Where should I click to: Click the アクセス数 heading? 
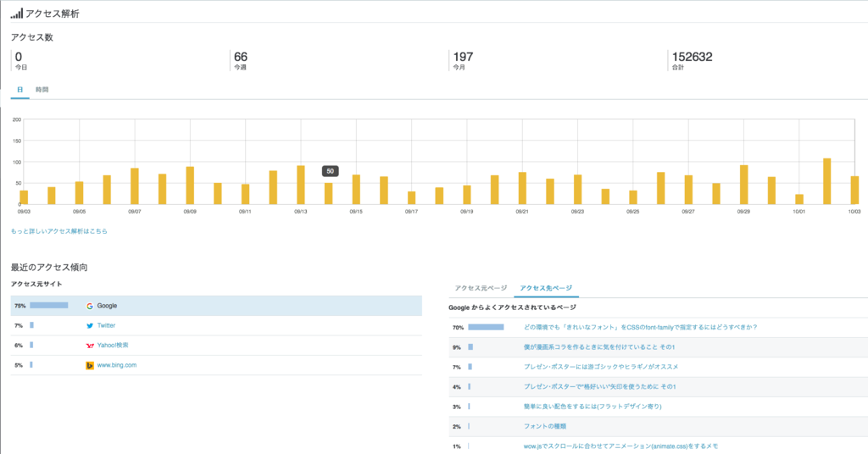pos(32,37)
